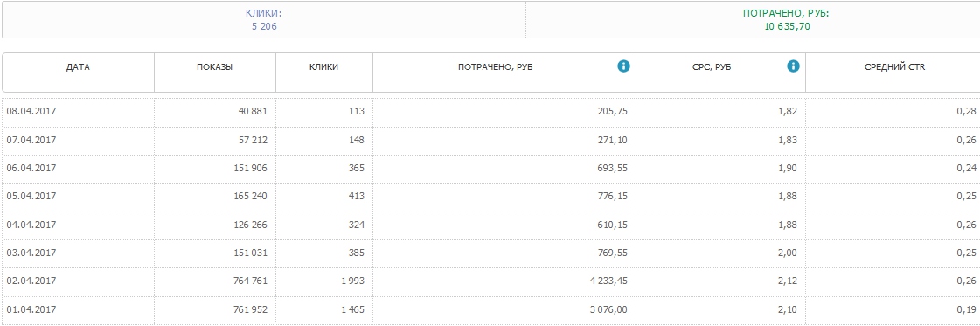This screenshot has width=980, height=326.
Task: Click the 764 761 impressions value
Action: (x=249, y=281)
